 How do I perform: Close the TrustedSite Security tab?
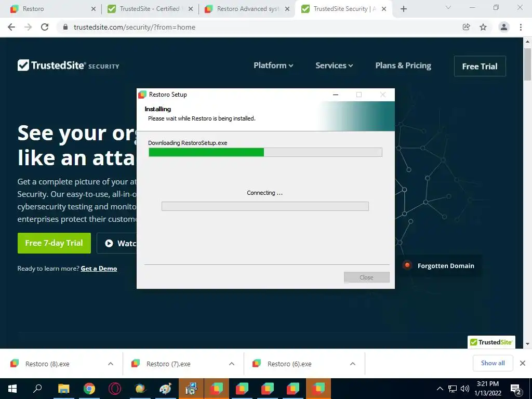pos(384,9)
